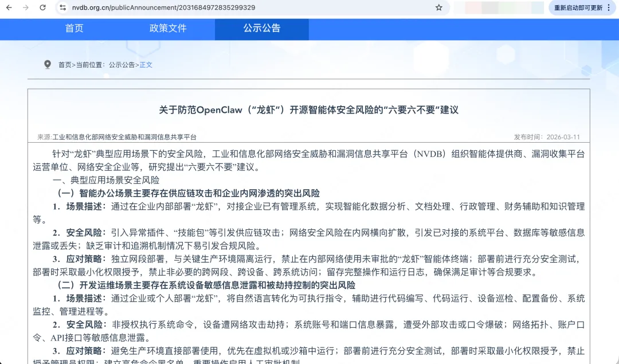This screenshot has height=364, width=619.
Task: Click 公示公告 breadcrumb link
Action: tap(122, 65)
